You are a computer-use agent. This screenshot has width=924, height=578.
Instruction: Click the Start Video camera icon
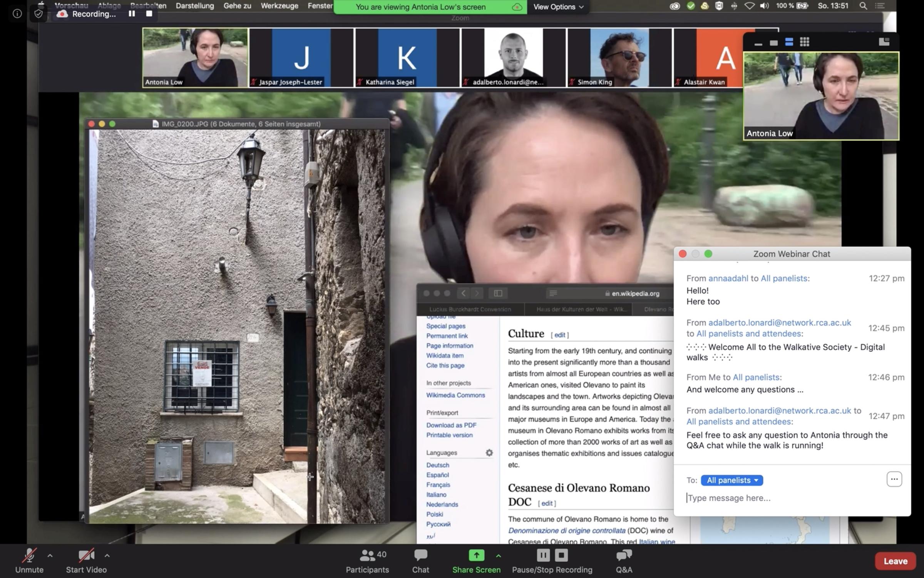click(86, 555)
